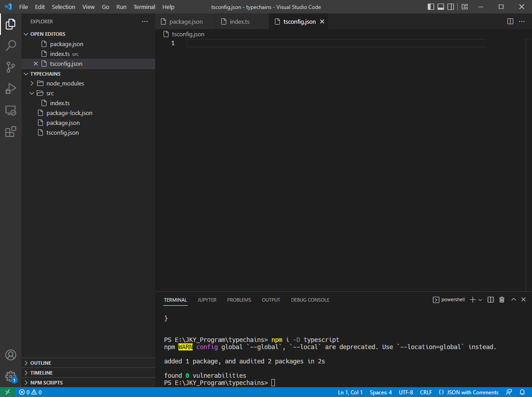The height and width of the screenshot is (397, 532).
Task: Close the terminal panel
Action: pyautogui.click(x=524, y=299)
